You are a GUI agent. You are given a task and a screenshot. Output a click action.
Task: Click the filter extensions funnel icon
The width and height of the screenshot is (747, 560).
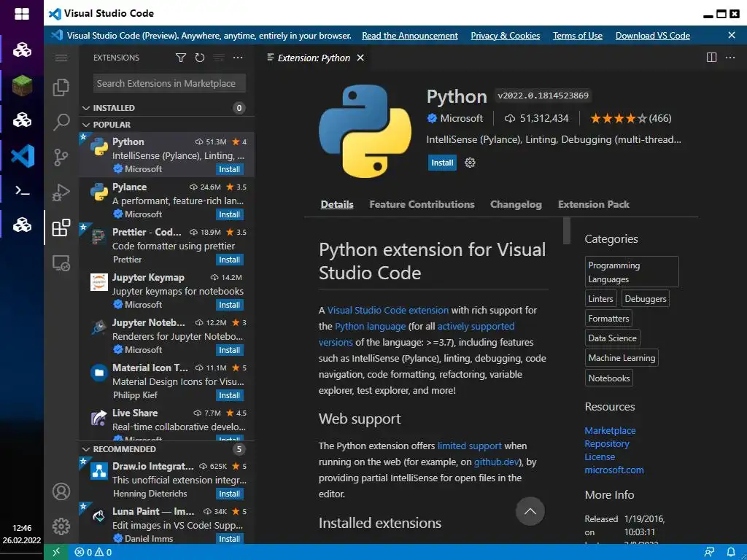pos(181,58)
